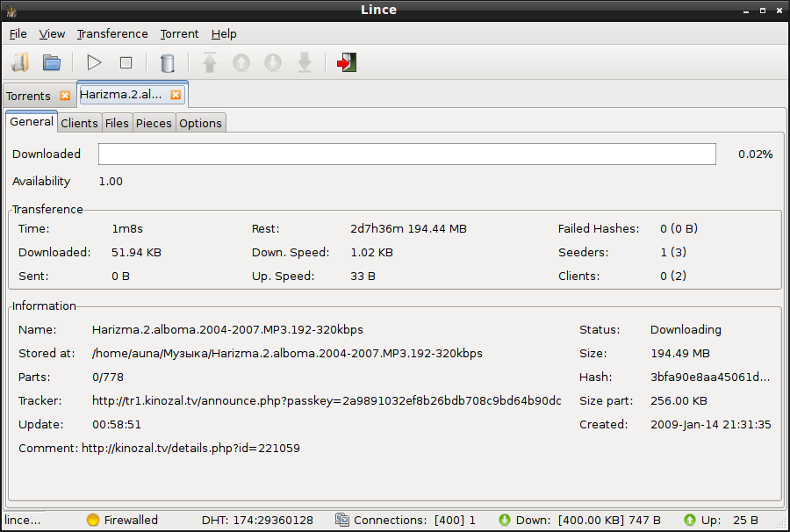
Task: Delete the torrent with the trash can icon
Action: (168, 63)
